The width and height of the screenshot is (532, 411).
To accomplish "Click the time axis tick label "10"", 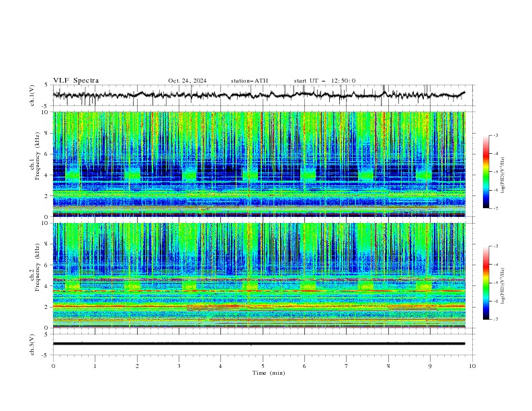I will (472, 366).
